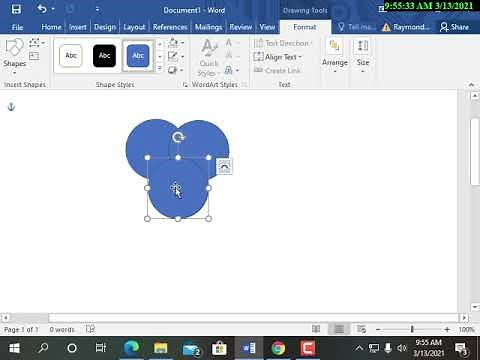Open the Layout Options button beside shape
The width and height of the screenshot is (480, 360).
click(224, 166)
